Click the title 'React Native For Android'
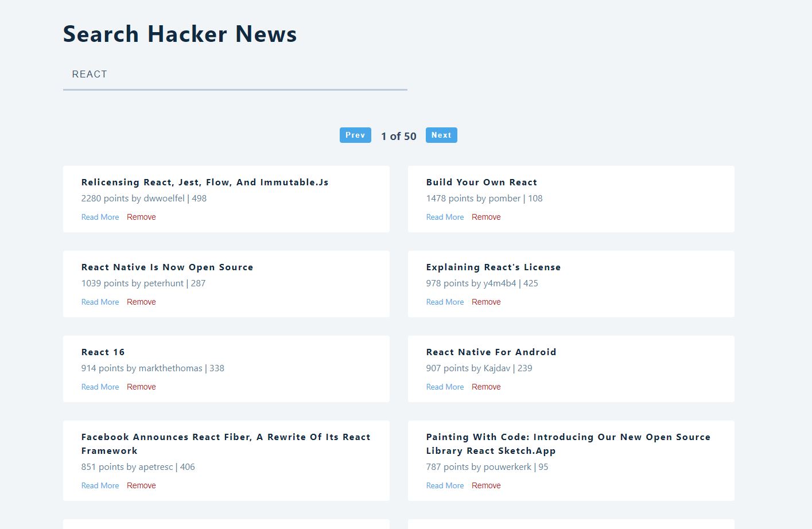The image size is (812, 529). [491, 352]
